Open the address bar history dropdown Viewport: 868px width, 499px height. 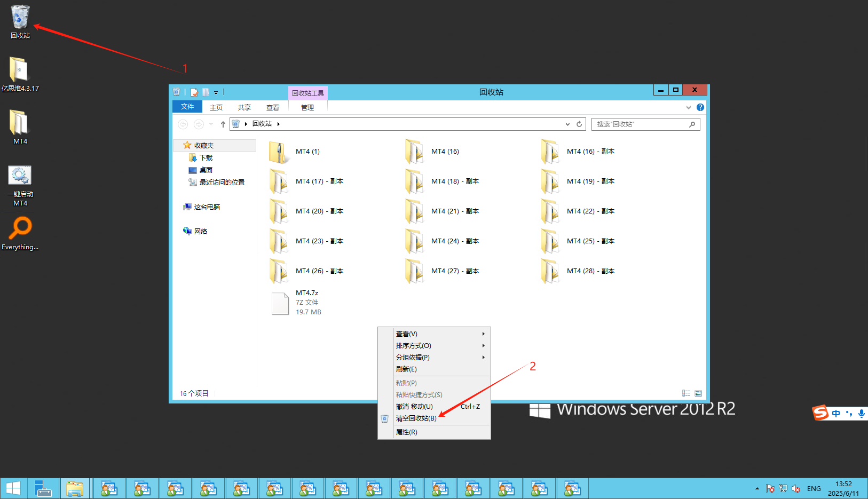click(567, 124)
